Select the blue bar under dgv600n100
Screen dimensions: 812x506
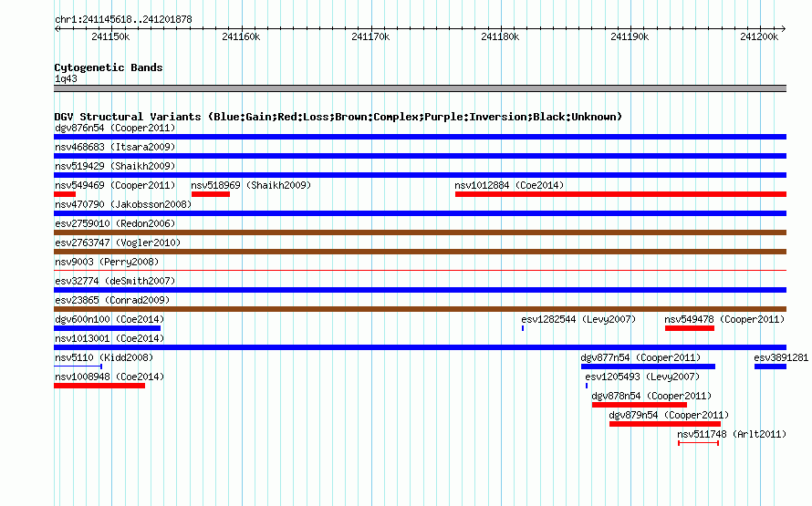pos(107,328)
